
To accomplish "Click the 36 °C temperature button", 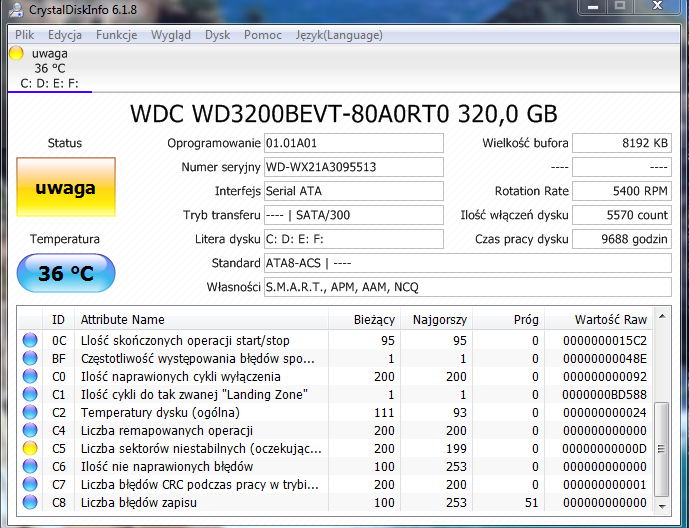I will (x=66, y=273).
